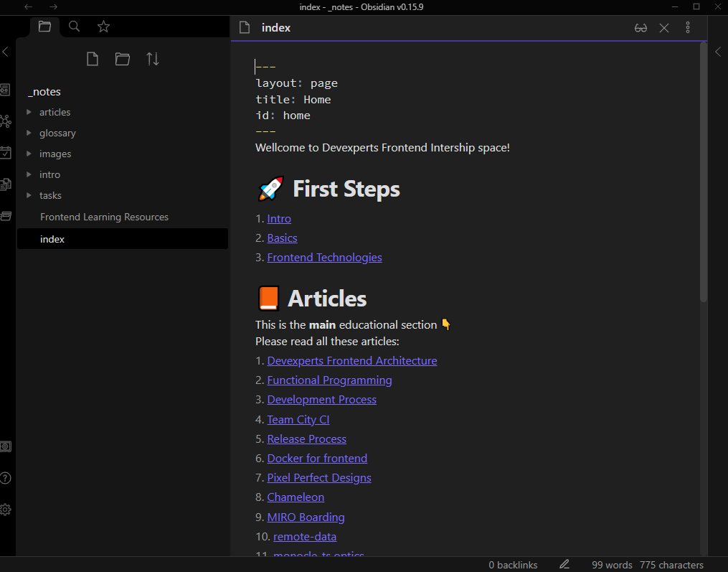Follow the Intro link

click(279, 218)
